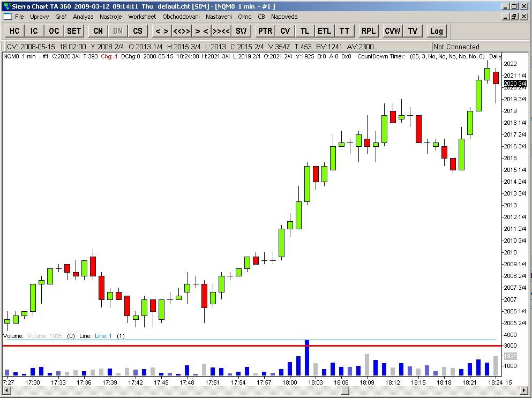Viewport: 532px width, 398px height.
Task: Click the horizontal scrollbar thumb
Action: [345, 390]
